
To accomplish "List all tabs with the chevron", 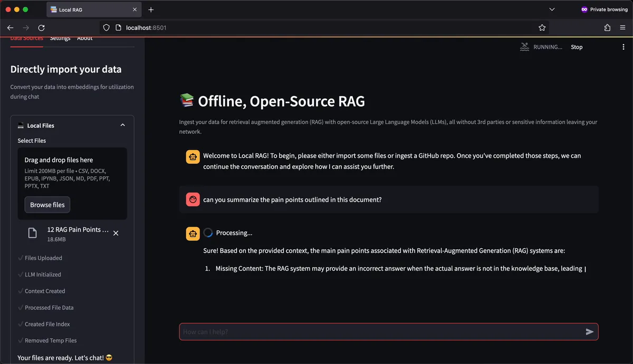I will pyautogui.click(x=552, y=9).
